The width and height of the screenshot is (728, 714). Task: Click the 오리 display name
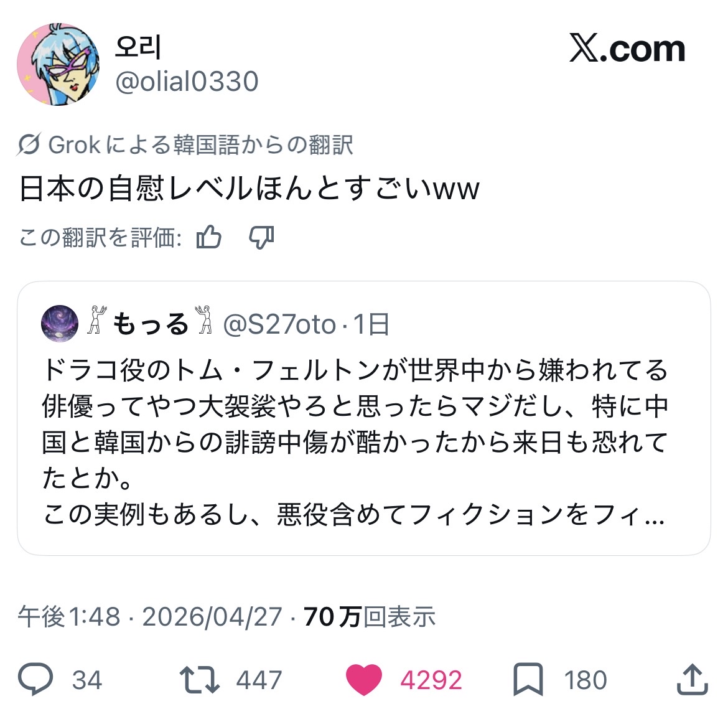point(138,47)
